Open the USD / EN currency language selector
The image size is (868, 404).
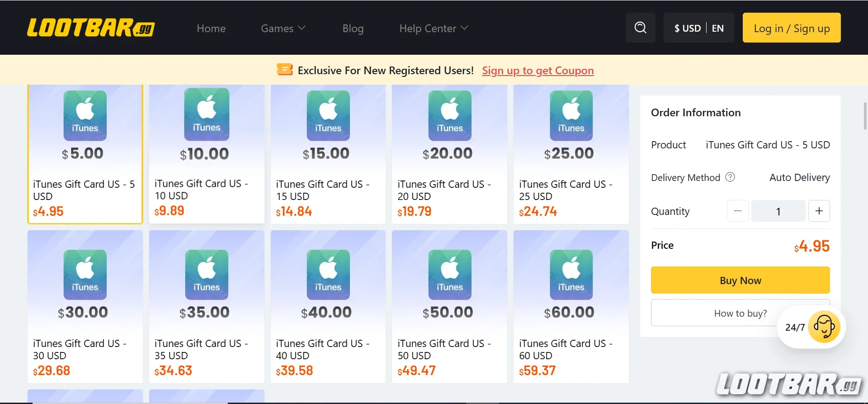click(698, 28)
